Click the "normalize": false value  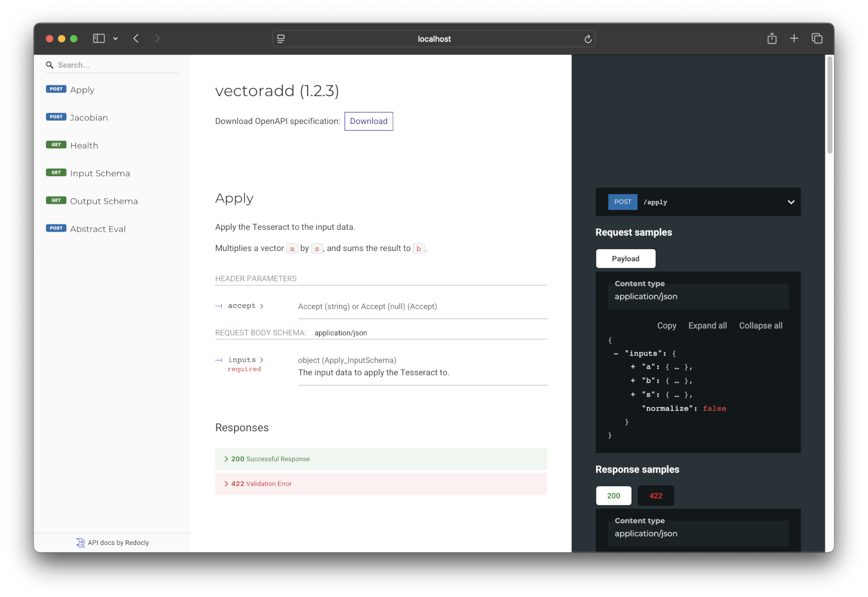point(714,409)
